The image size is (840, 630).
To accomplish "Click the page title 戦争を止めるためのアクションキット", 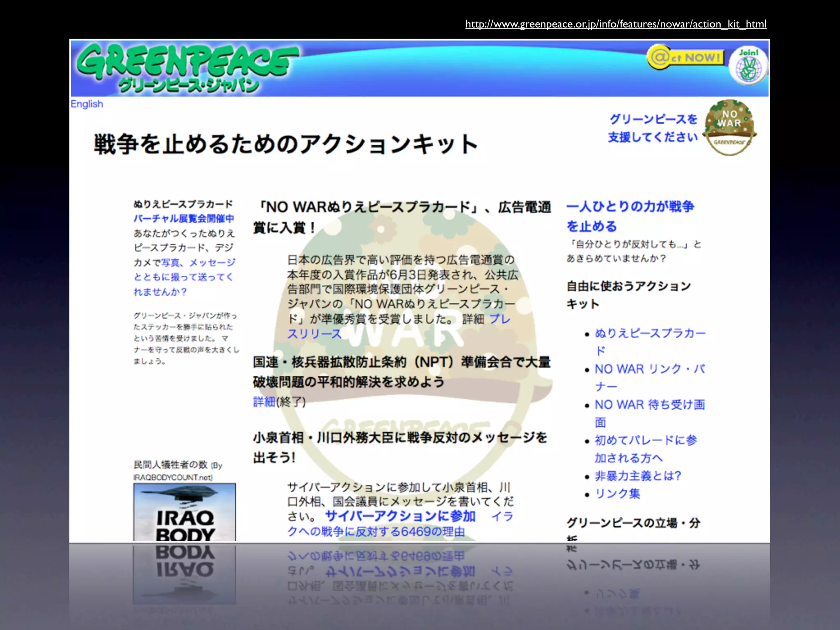I will (286, 144).
